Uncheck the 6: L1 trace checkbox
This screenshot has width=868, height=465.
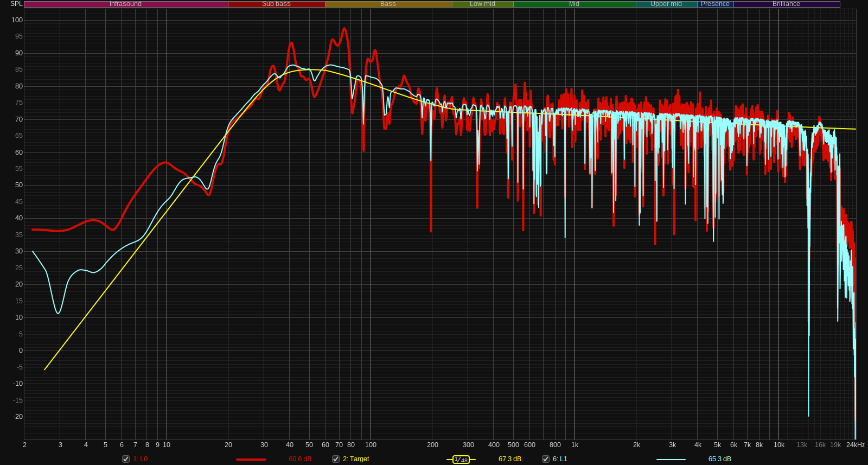click(x=546, y=459)
